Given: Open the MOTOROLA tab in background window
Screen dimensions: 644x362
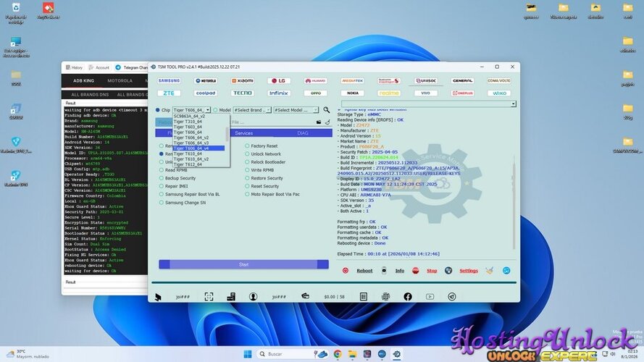Looking at the screenshot, I should point(120,80).
